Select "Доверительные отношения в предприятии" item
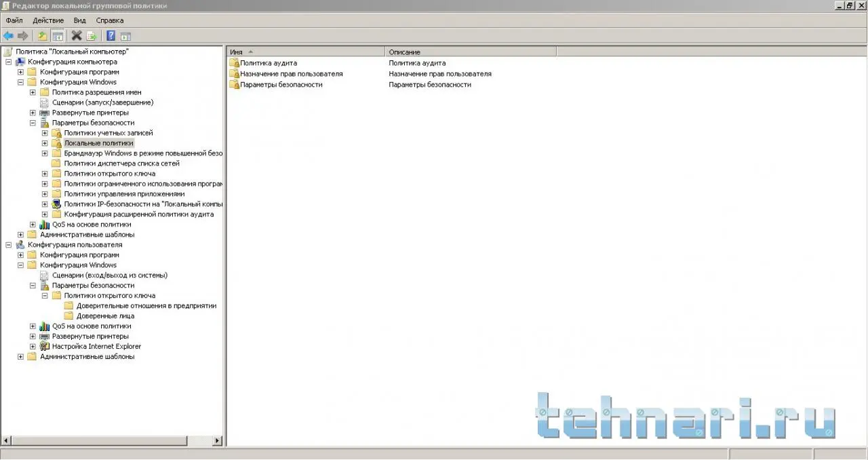 [x=146, y=306]
